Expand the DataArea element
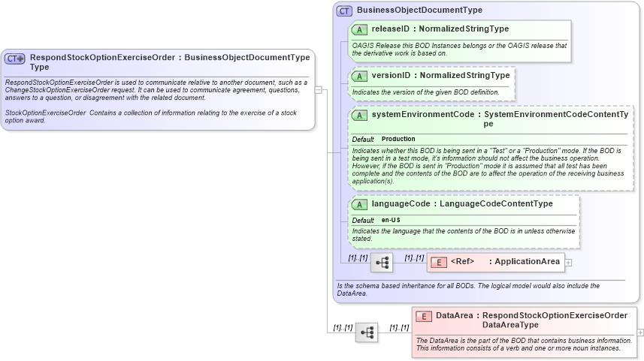Screen dimensions: 644x361 click(x=640, y=332)
